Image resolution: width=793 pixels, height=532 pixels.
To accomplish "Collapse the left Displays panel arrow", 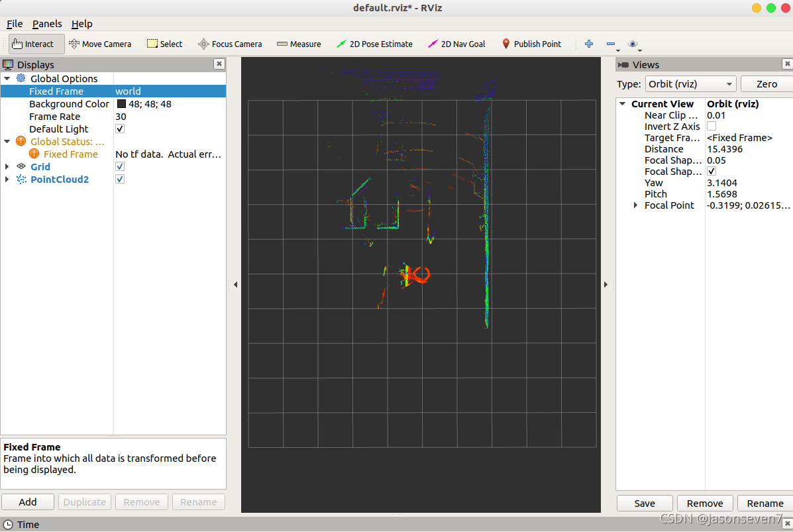I will point(236,285).
